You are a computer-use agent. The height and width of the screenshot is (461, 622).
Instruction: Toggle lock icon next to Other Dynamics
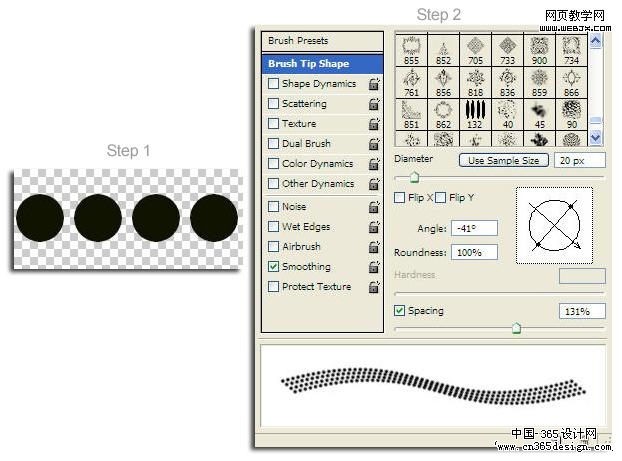click(x=374, y=184)
